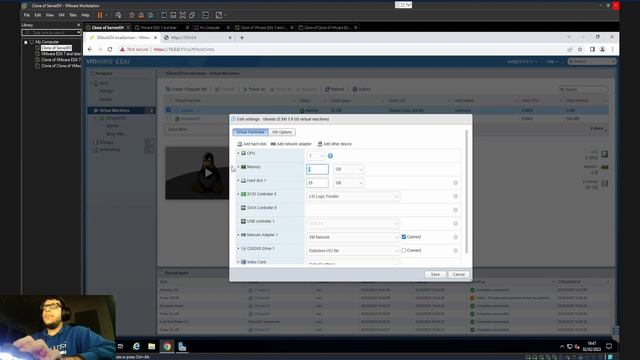Open the View menu

pos(50,15)
